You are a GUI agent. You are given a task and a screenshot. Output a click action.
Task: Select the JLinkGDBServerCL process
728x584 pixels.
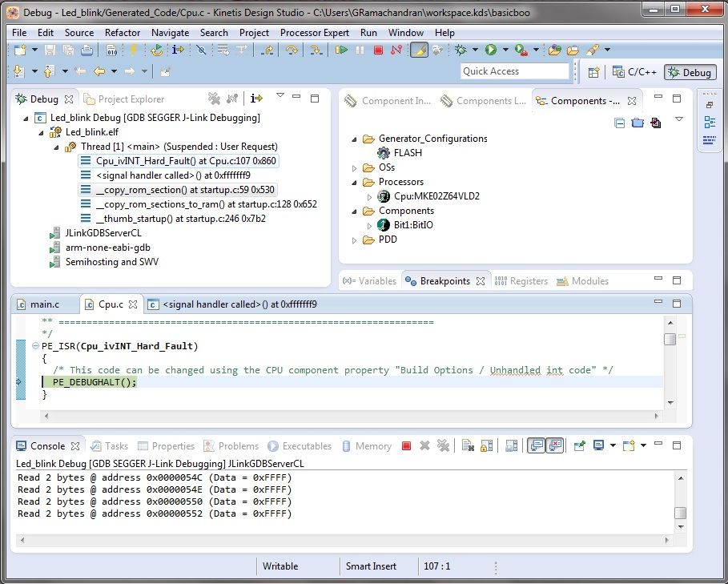[95, 233]
